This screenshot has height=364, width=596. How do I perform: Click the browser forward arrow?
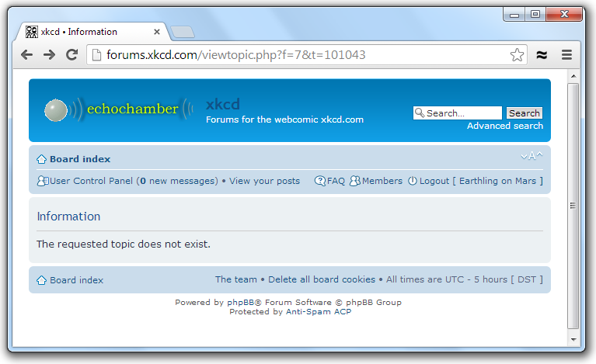[49, 54]
